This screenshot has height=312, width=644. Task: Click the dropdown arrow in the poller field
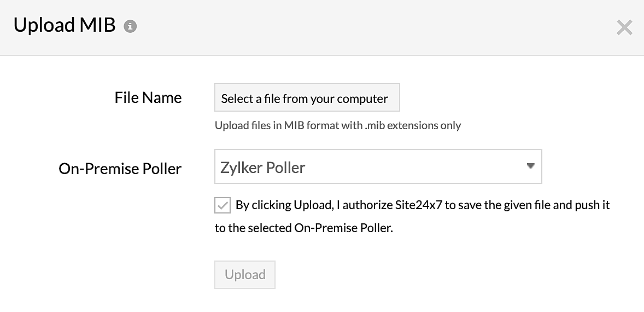pyautogui.click(x=530, y=166)
